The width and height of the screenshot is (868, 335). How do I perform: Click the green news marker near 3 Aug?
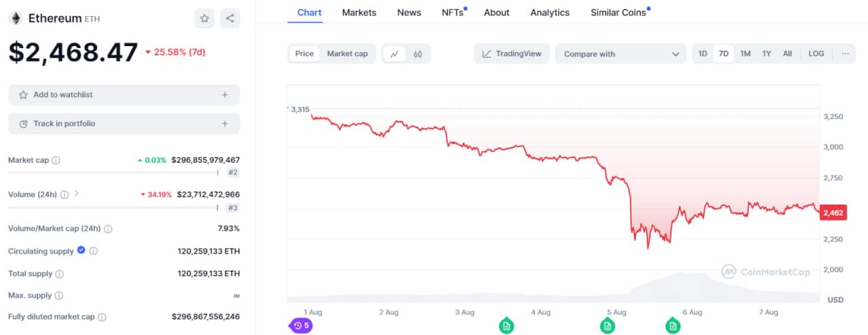point(507,326)
